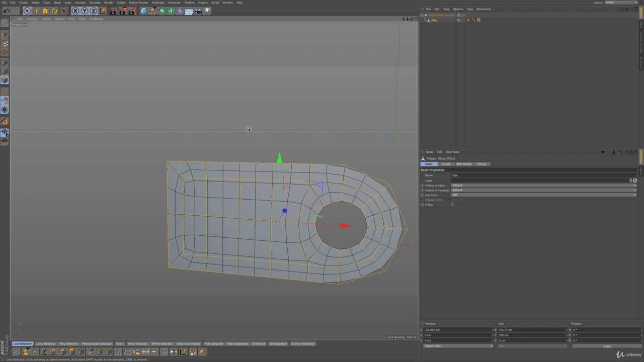Click the Undo arrow icon
This screenshot has height=362, width=644.
click(7, 11)
